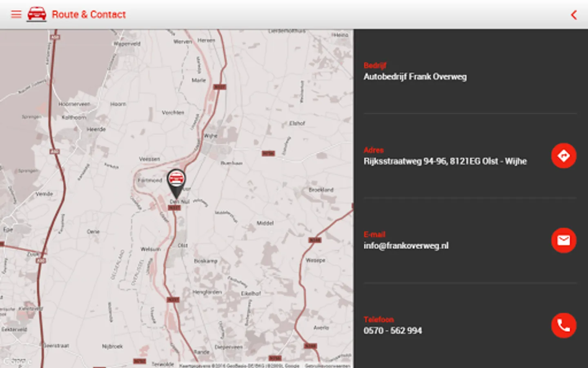Click Wijhe town label on map
Image resolution: width=588 pixels, height=368 pixels.
pos(211,136)
